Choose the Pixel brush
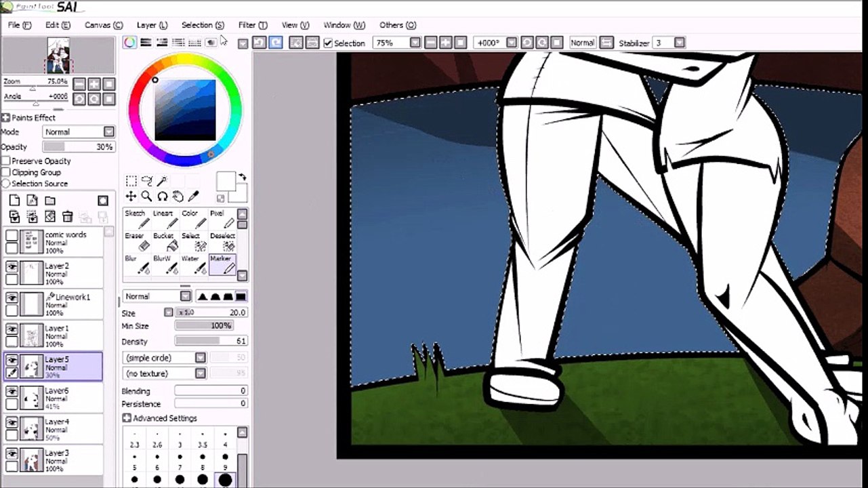 (221, 219)
